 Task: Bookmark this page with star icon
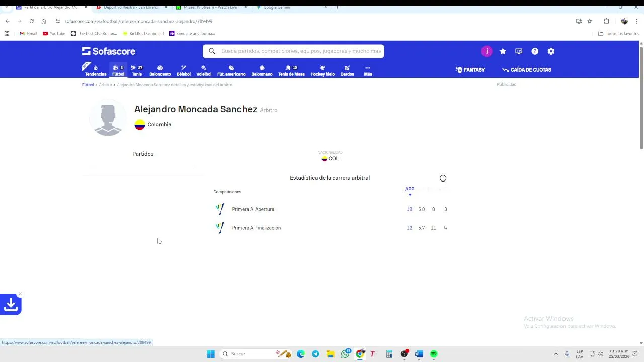[x=590, y=21]
